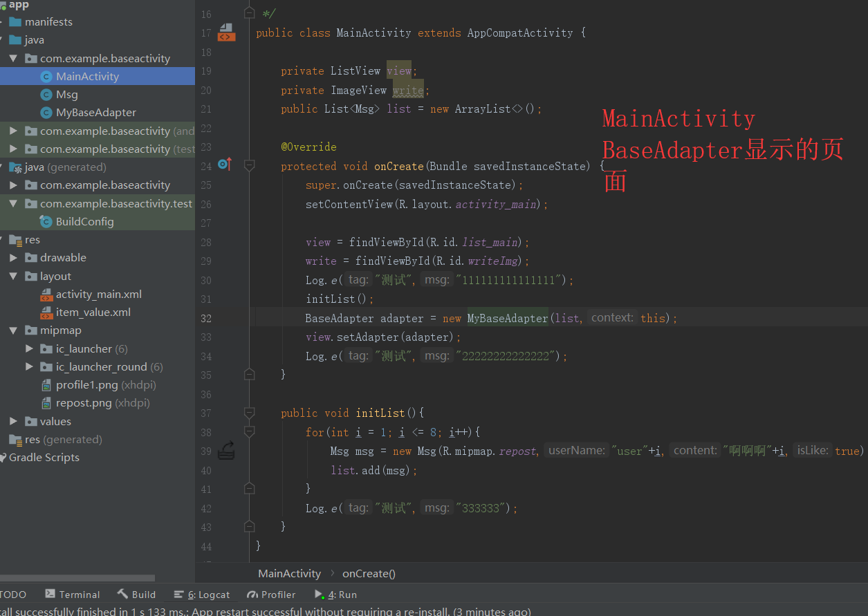Screen dimensions: 868x616
Task: Click the gutter icon beside the Msg constructor line
Action: [x=226, y=451]
